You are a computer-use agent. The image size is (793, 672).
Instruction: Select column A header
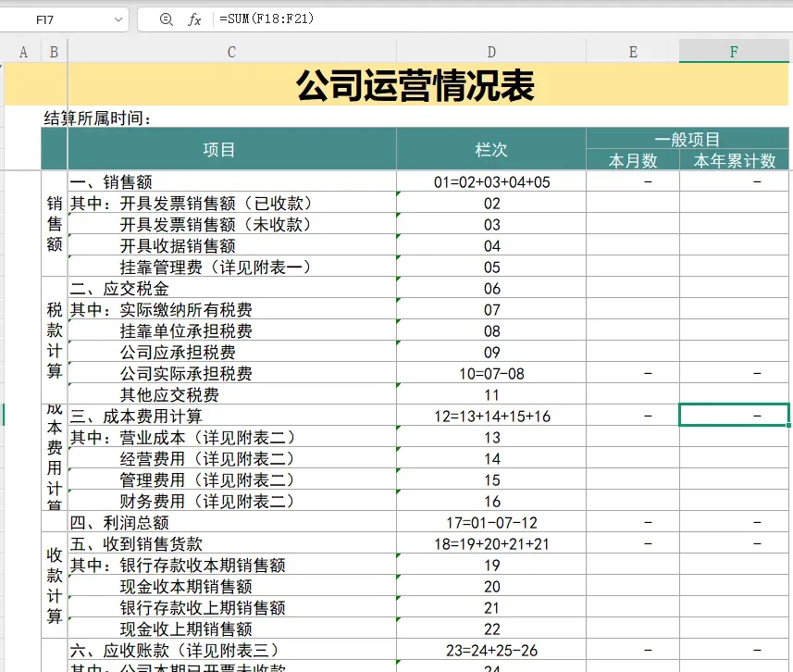pos(23,52)
